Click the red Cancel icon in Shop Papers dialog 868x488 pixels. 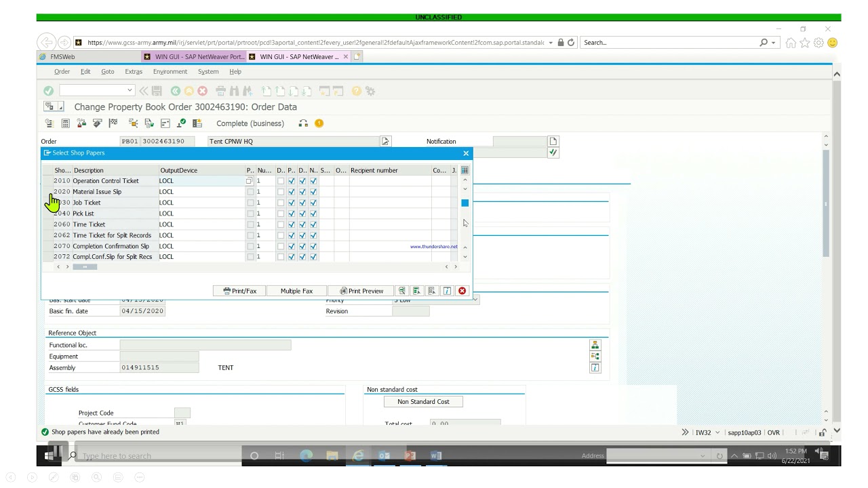[462, 291]
